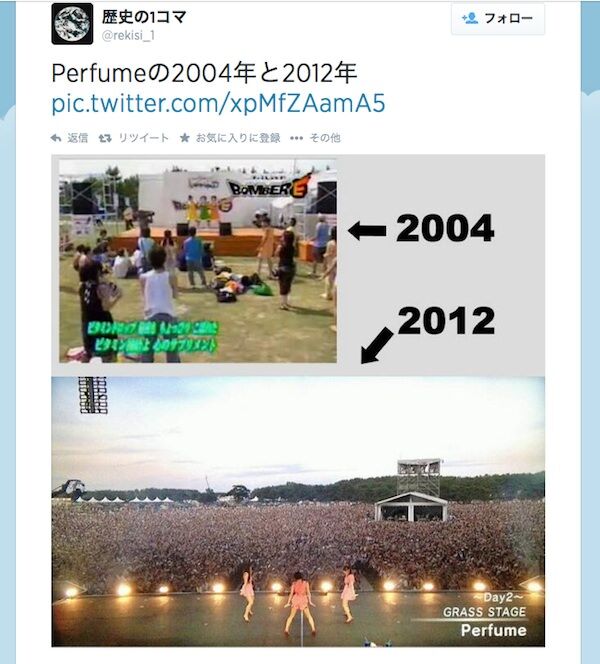600x664 pixels.
Task: Follow the account with the フォロー button
Action: [498, 19]
